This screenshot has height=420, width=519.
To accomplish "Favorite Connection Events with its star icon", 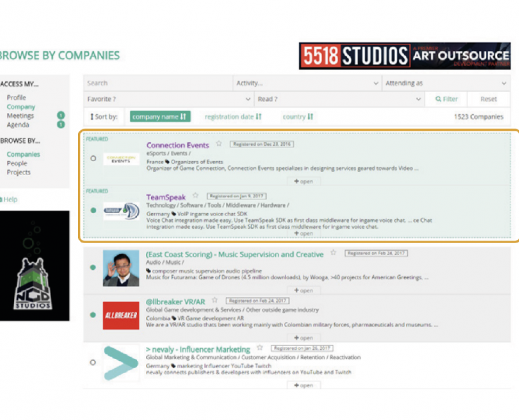I will [219, 144].
